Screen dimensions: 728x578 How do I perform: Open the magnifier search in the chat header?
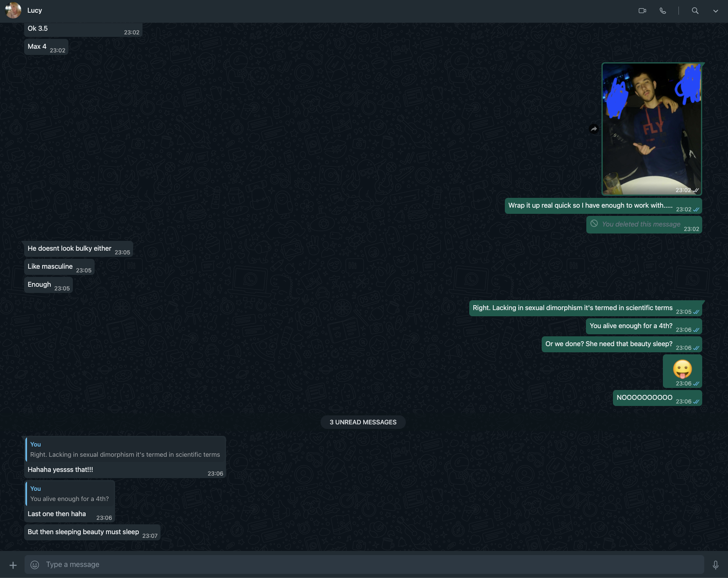(x=695, y=11)
